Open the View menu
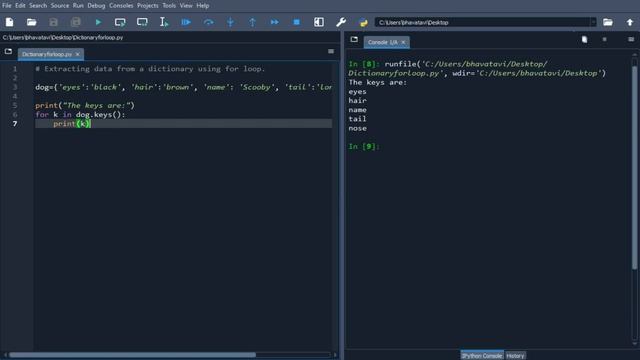This screenshot has width=640, height=360. tap(186, 6)
